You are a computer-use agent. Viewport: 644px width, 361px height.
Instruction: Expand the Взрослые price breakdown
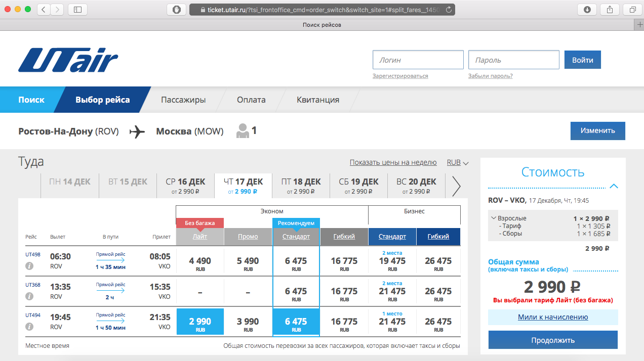tap(494, 218)
